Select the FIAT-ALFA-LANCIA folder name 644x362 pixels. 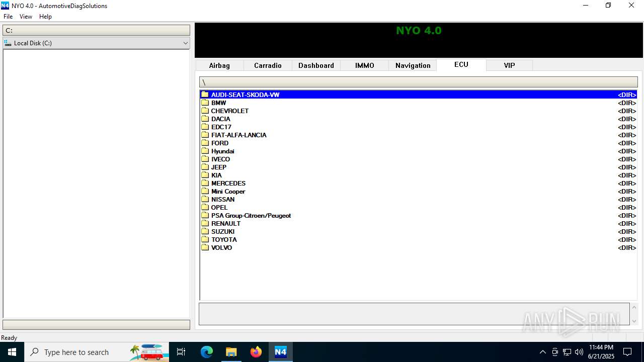[239, 135]
